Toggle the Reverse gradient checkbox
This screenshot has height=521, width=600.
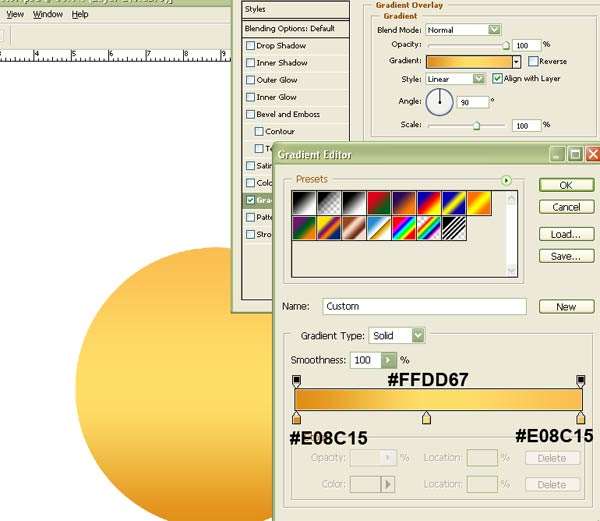(533, 62)
